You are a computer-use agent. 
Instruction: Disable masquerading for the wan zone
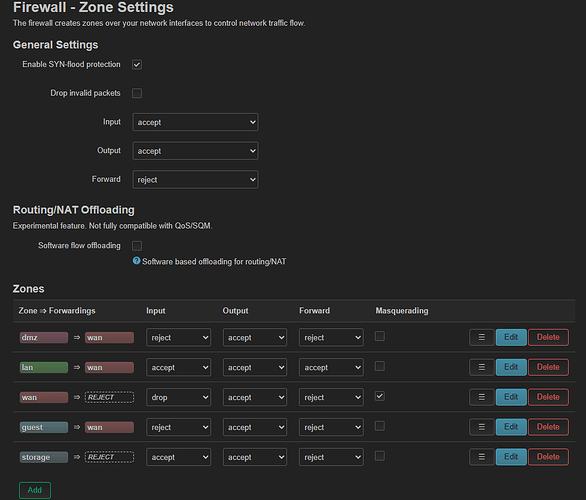380,396
